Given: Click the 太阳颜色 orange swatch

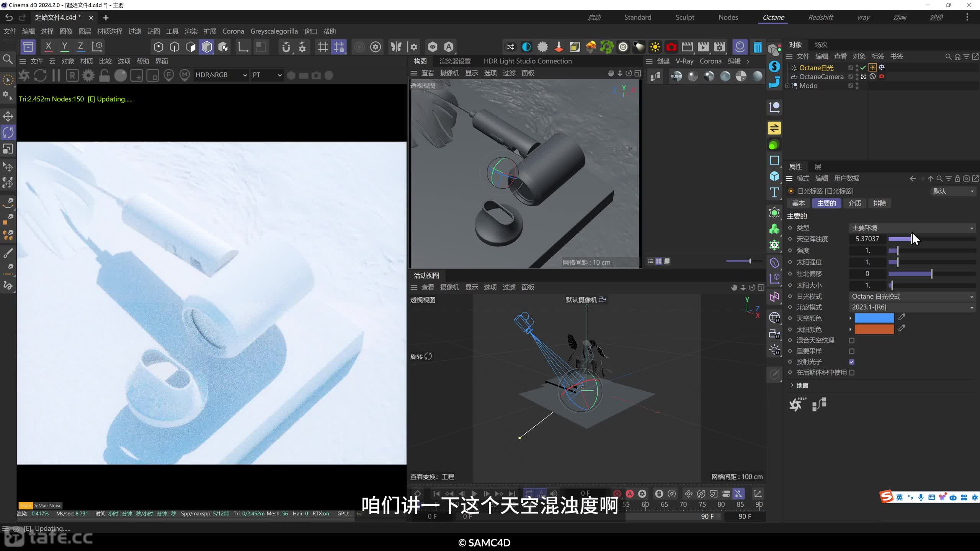Looking at the screenshot, I should 874,329.
